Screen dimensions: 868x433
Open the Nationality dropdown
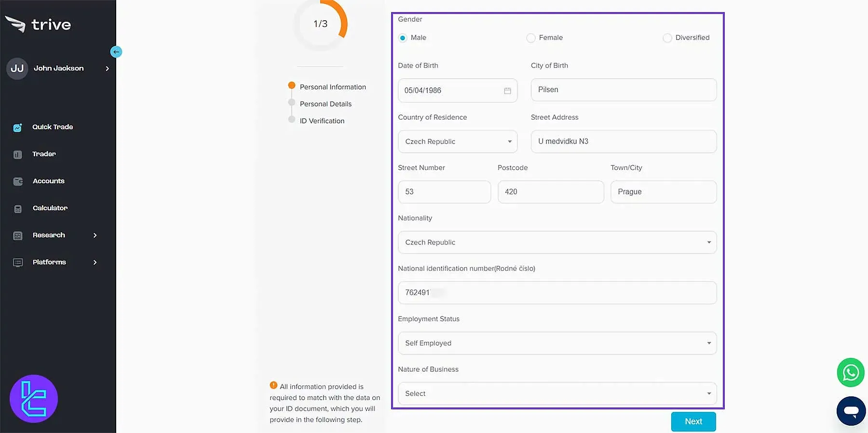click(x=557, y=242)
